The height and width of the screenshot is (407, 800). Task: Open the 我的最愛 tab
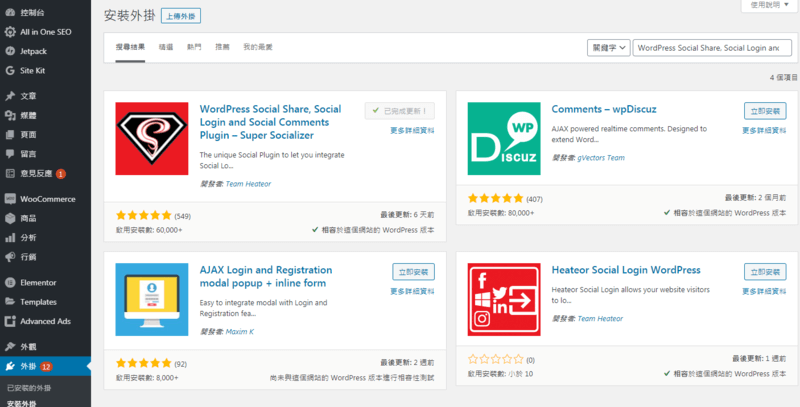point(258,47)
